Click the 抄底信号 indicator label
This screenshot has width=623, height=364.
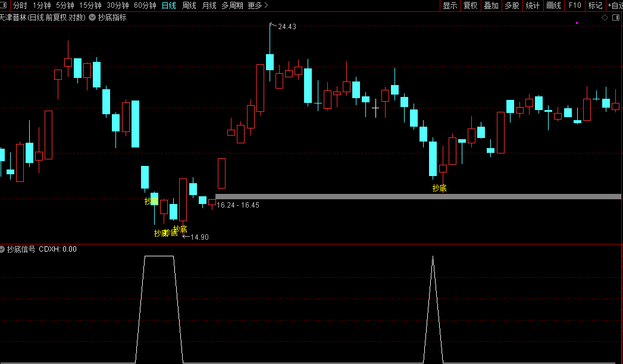tap(21, 249)
